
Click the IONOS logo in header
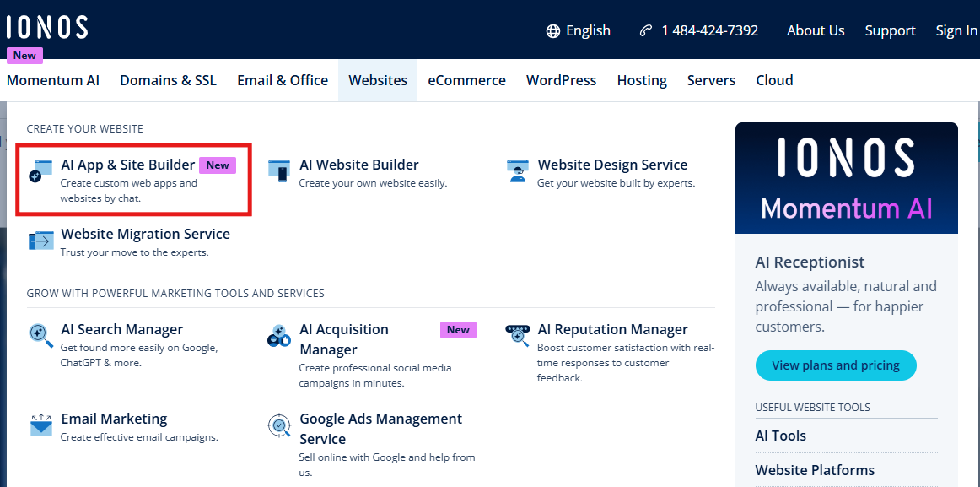pyautogui.click(x=47, y=28)
